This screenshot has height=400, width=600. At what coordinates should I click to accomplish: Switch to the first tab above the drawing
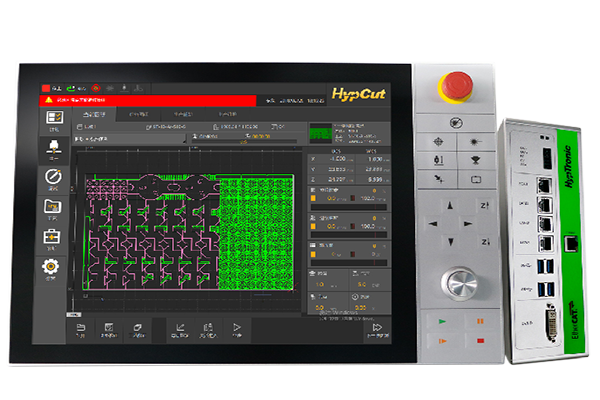(96, 115)
